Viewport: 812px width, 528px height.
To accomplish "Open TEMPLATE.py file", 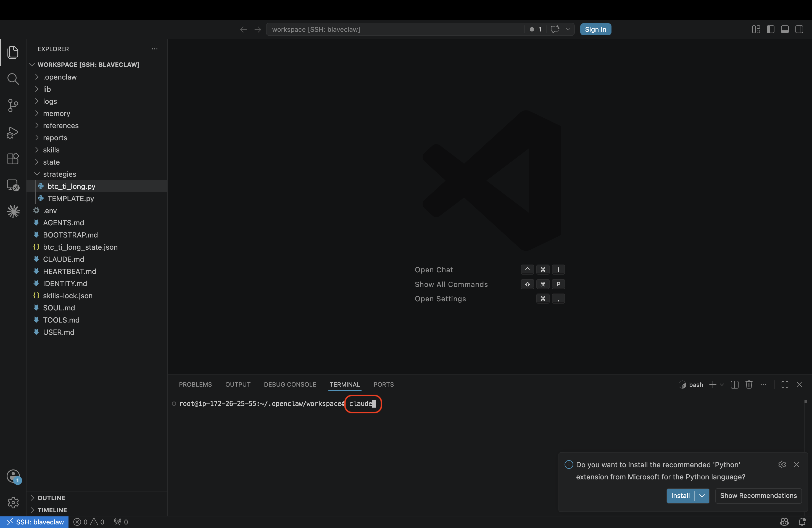I will (x=97, y=198).
